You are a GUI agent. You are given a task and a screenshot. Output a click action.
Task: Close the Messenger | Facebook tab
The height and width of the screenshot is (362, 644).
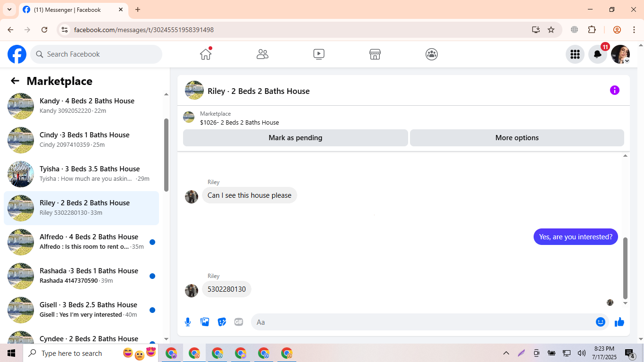[121, 9]
